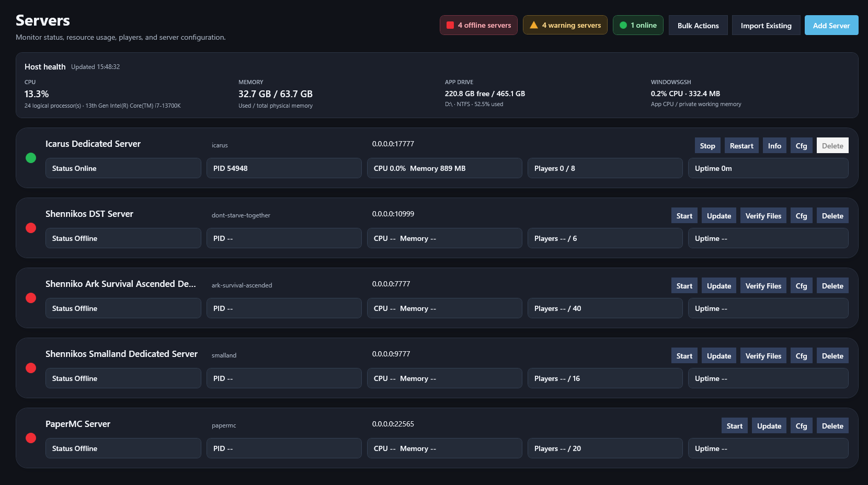868x485 pixels.
Task: Click Delete on Icarus Dedicated Server
Action: (832, 146)
